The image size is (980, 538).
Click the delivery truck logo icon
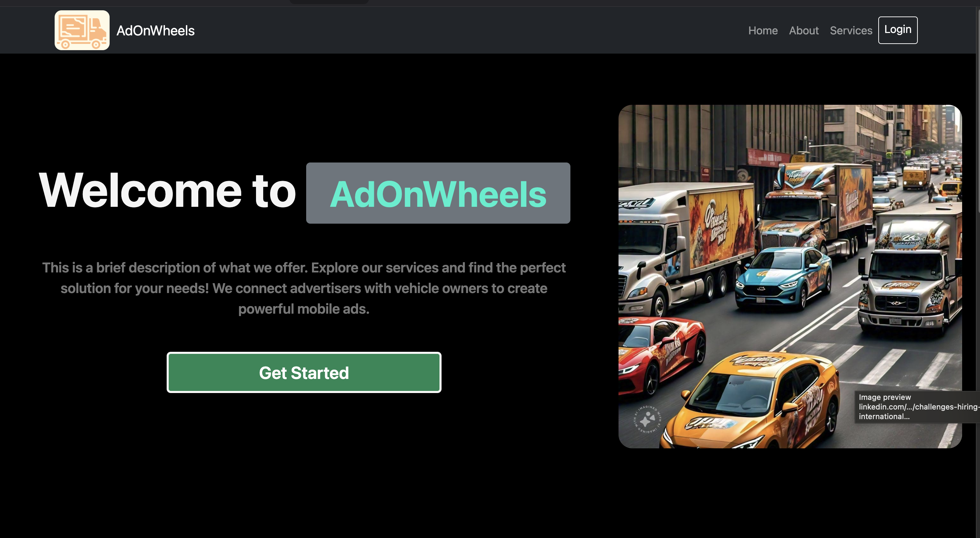[82, 30]
